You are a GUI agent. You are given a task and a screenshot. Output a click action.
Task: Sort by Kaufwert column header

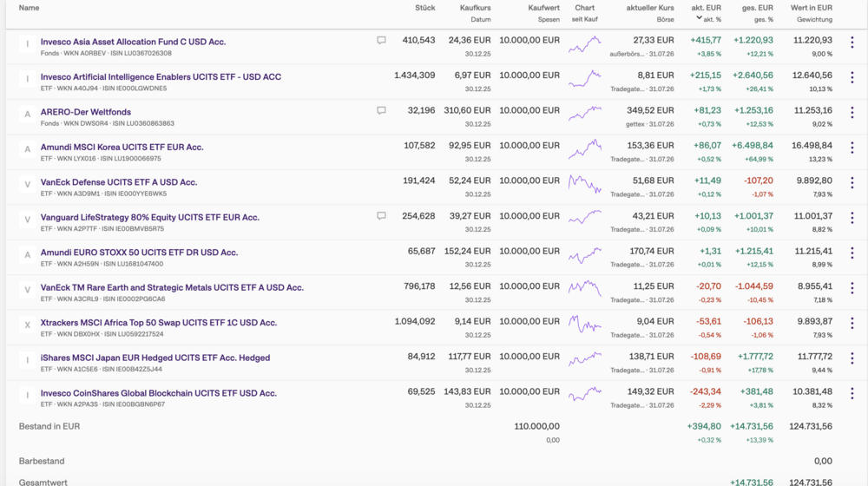[x=543, y=8]
